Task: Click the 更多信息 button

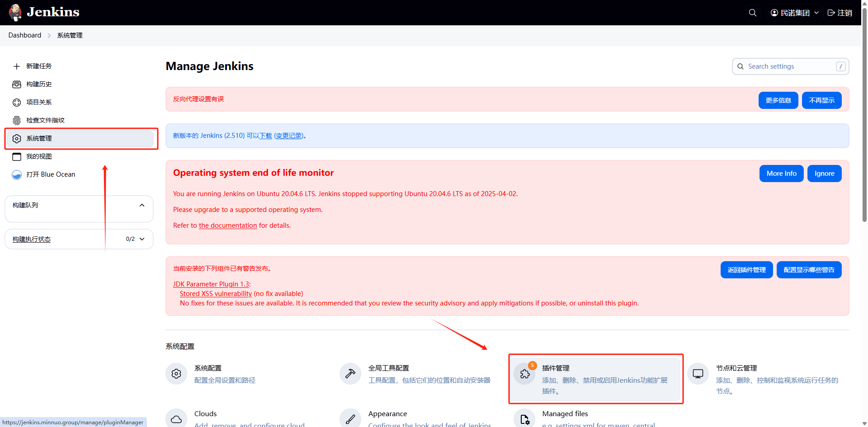Action: click(778, 100)
